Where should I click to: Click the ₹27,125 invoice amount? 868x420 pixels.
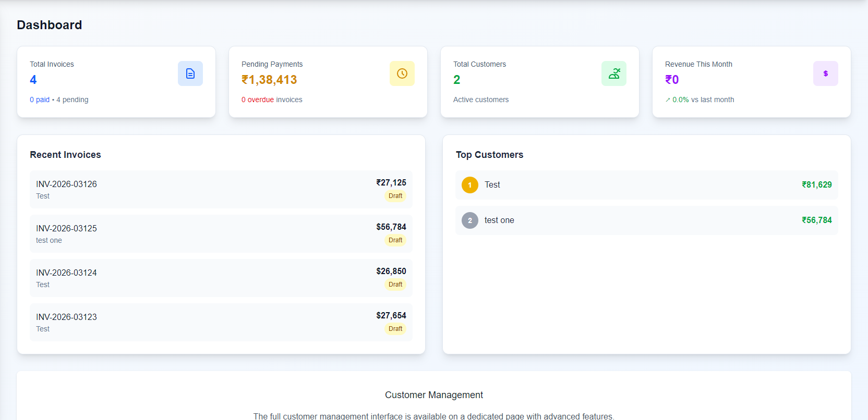click(x=391, y=182)
